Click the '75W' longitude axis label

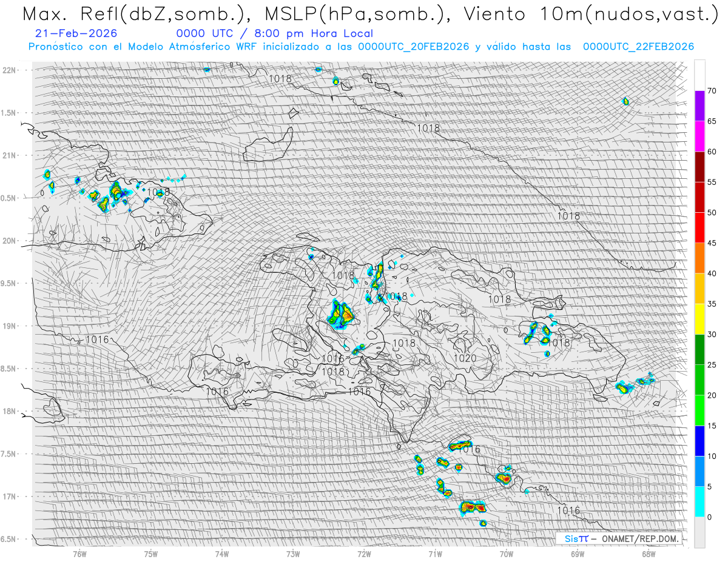[x=150, y=554]
